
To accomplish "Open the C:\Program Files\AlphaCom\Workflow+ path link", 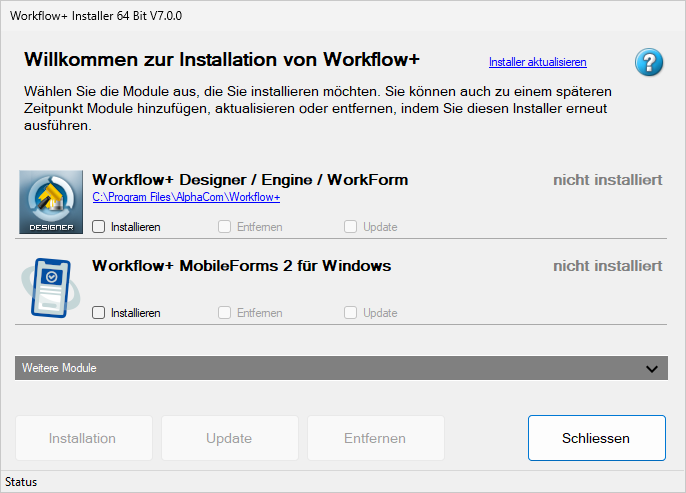I will point(186,197).
